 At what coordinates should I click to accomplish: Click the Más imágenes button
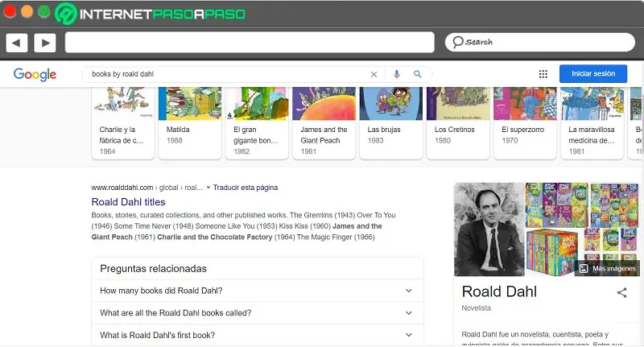tap(609, 269)
